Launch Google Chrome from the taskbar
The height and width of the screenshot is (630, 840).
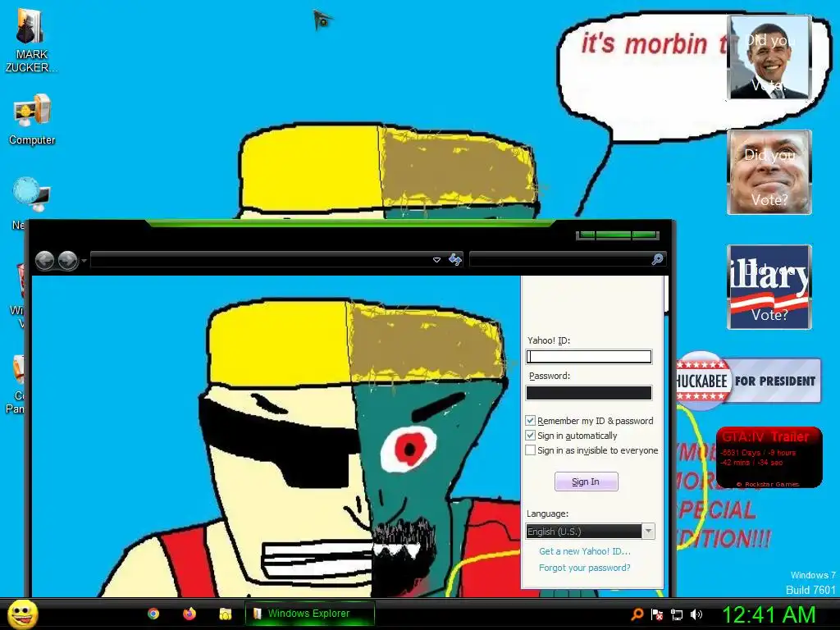tap(153, 614)
